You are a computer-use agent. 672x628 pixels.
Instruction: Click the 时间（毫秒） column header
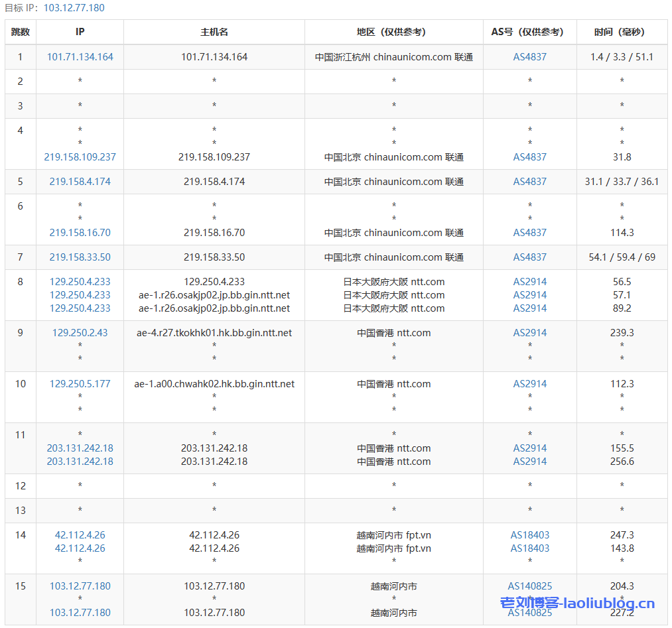621,31
